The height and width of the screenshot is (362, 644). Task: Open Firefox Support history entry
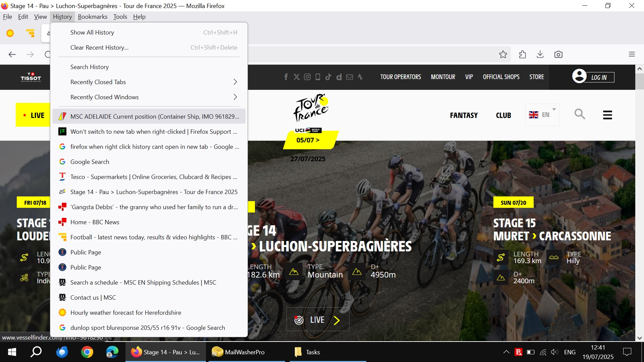(149, 132)
